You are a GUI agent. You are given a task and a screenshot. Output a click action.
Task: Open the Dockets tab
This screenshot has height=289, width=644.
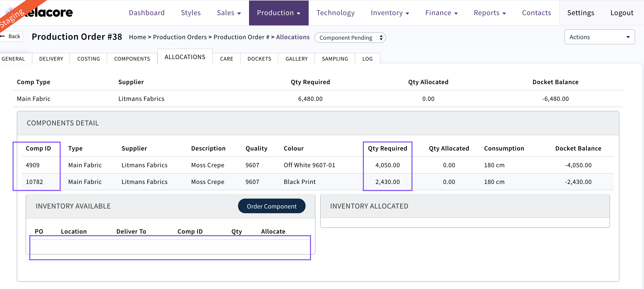pyautogui.click(x=259, y=59)
